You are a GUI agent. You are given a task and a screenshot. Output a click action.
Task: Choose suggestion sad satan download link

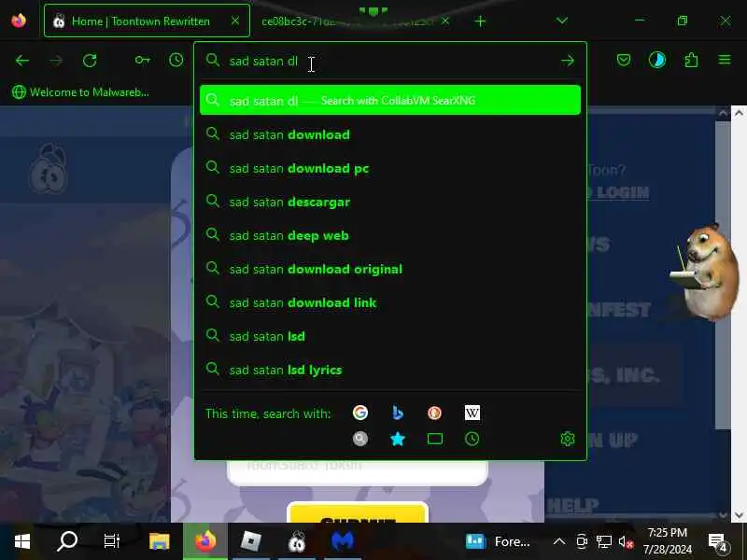[x=390, y=302]
